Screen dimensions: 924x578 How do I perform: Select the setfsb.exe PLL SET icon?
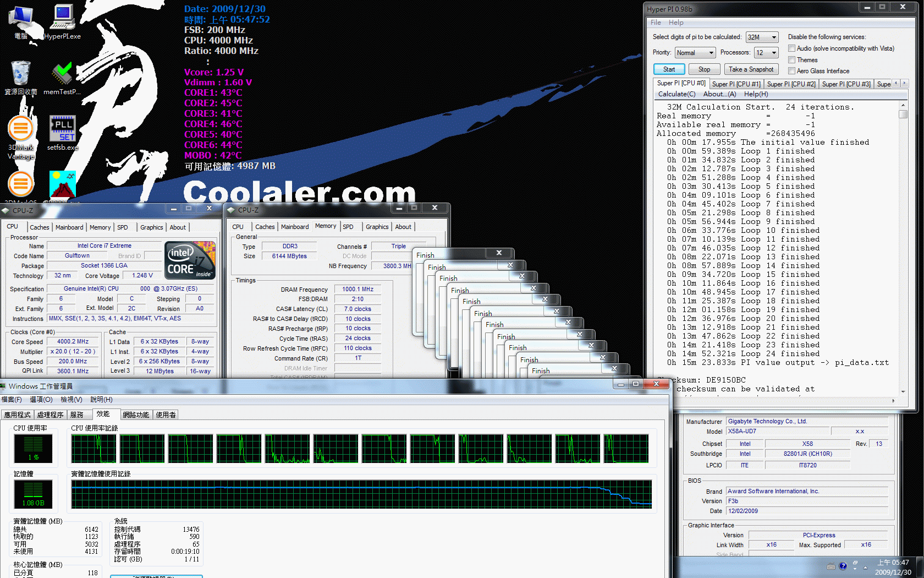62,133
